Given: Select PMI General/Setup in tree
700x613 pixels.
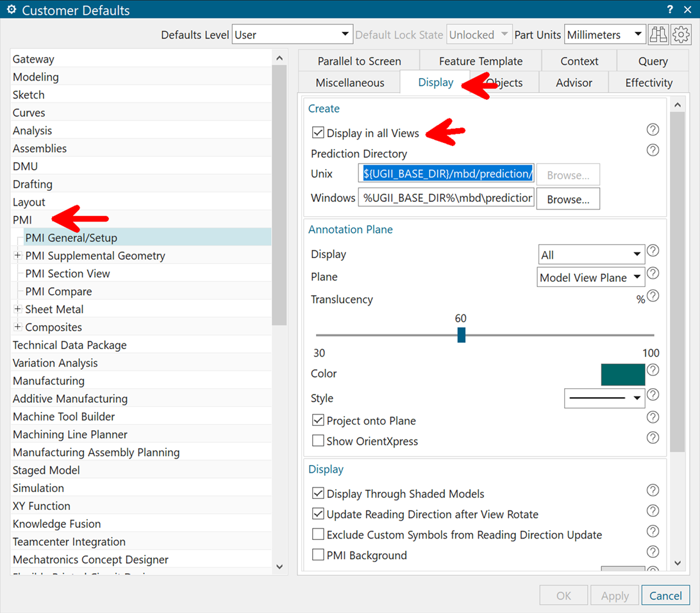Looking at the screenshot, I should [147, 238].
